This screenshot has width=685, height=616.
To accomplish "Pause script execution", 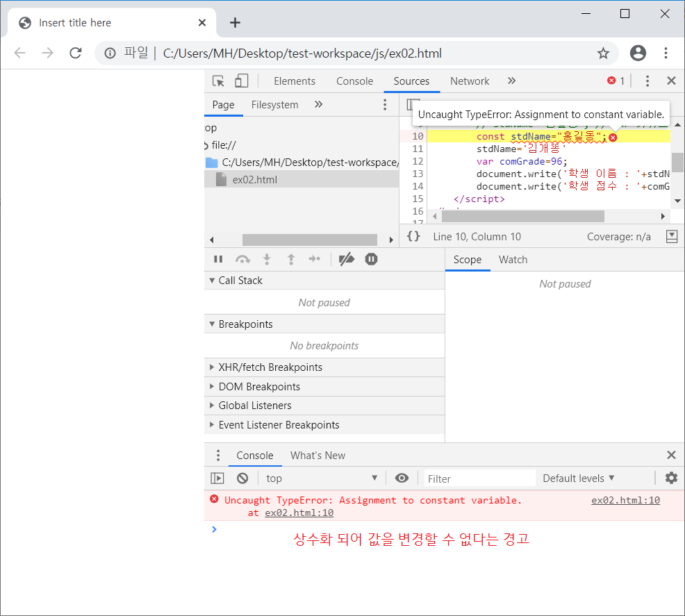I will 218,259.
